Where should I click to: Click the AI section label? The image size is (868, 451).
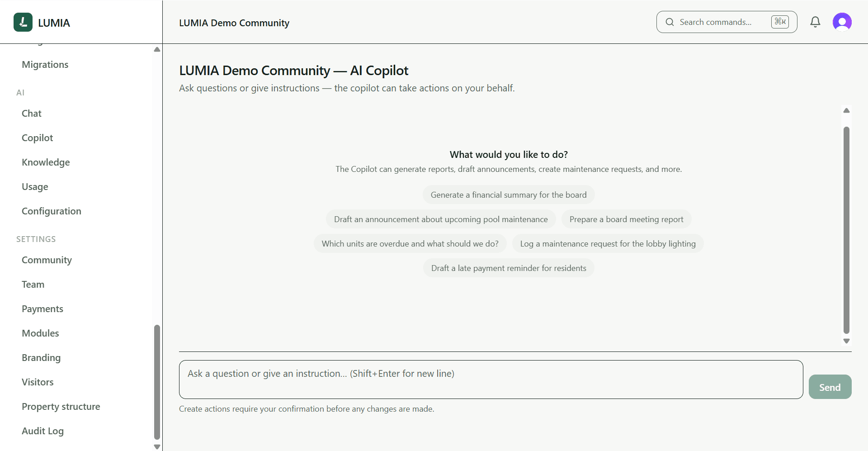[20, 93]
